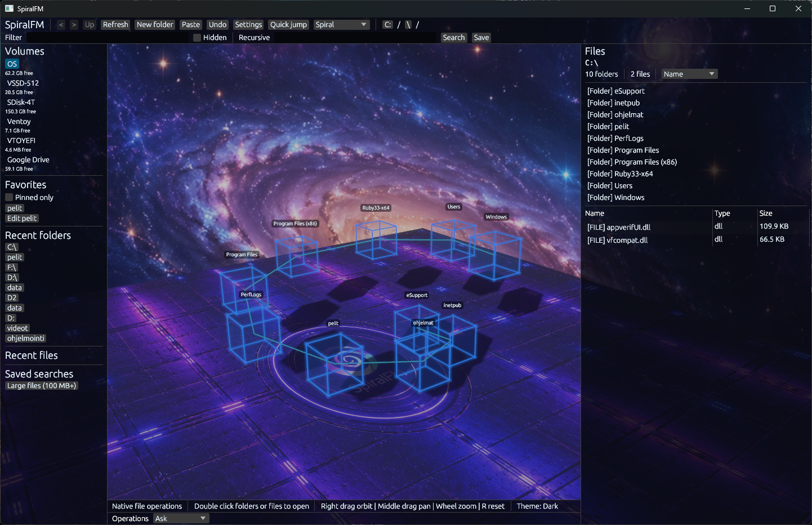
Task: Run saved search Large files (100 MB+)
Action: point(42,386)
